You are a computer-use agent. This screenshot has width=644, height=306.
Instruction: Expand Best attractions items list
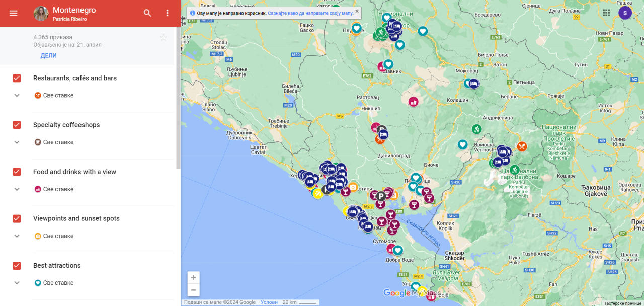coord(17,283)
